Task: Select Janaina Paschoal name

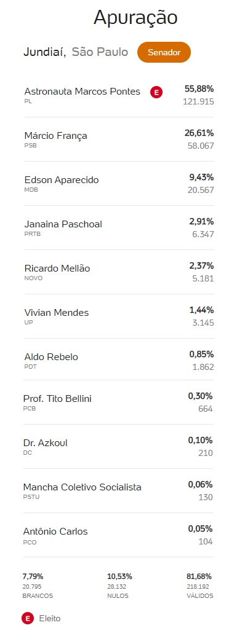Action: coord(63,224)
